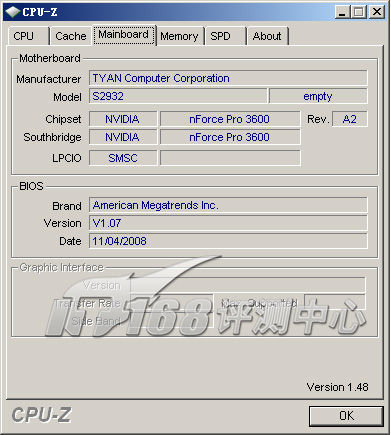Click the BIOS Brand label
The width and height of the screenshot is (391, 435).
click(x=67, y=206)
